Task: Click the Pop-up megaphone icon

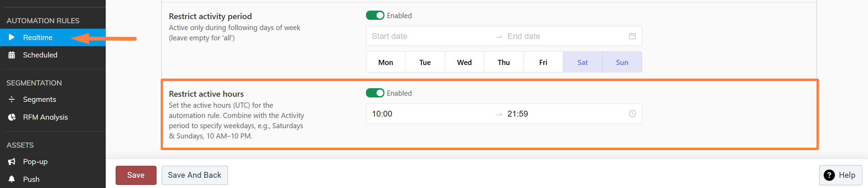Action: coord(12,162)
